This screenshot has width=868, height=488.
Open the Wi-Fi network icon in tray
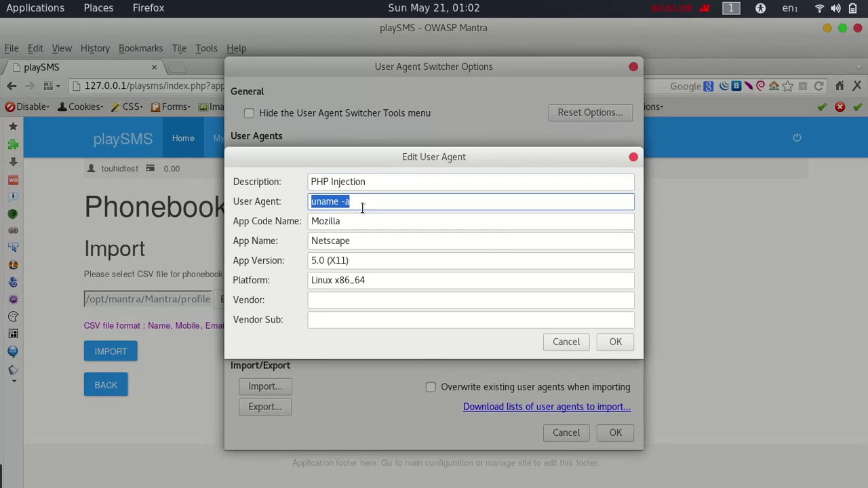[820, 8]
